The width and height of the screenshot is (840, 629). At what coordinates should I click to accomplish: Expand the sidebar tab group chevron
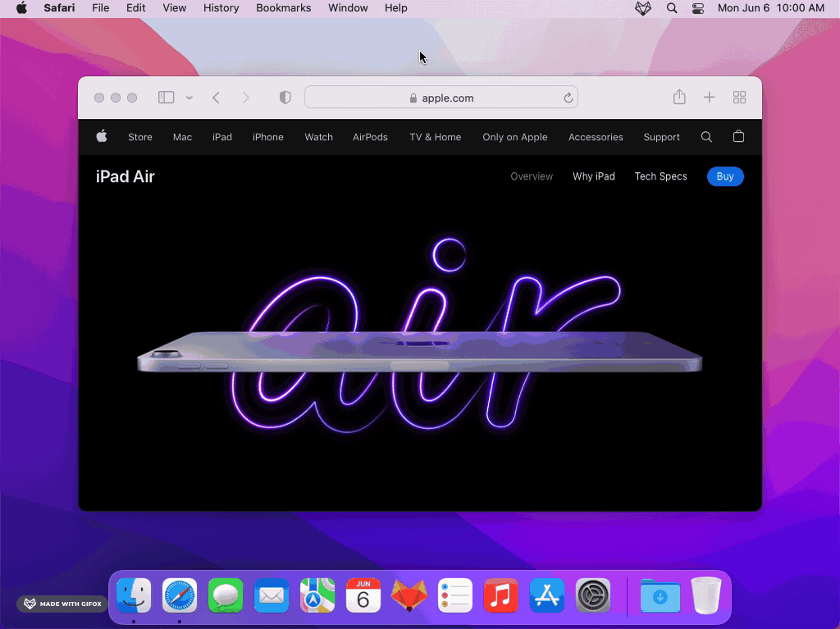coord(189,98)
